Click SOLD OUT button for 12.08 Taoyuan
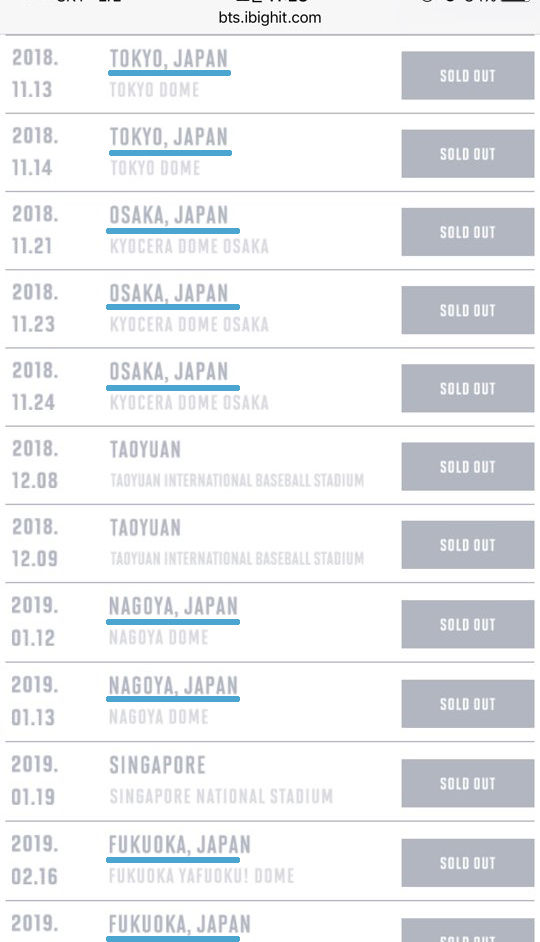The height and width of the screenshot is (942, 540). (467, 466)
